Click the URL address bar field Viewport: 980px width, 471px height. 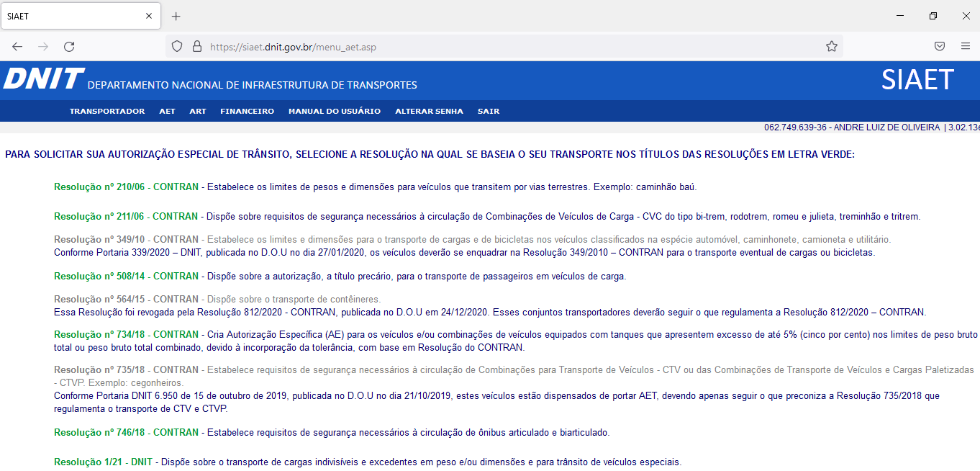coord(504,47)
